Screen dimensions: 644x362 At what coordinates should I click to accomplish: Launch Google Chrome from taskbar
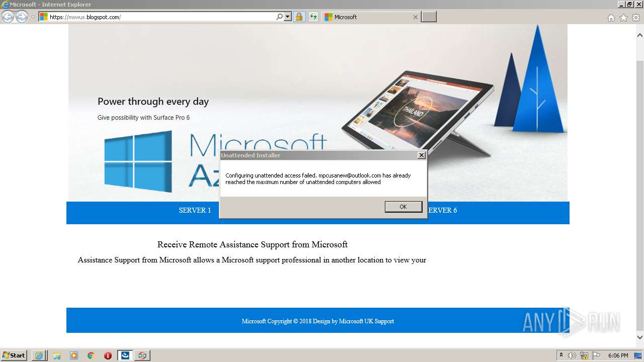[91, 355]
